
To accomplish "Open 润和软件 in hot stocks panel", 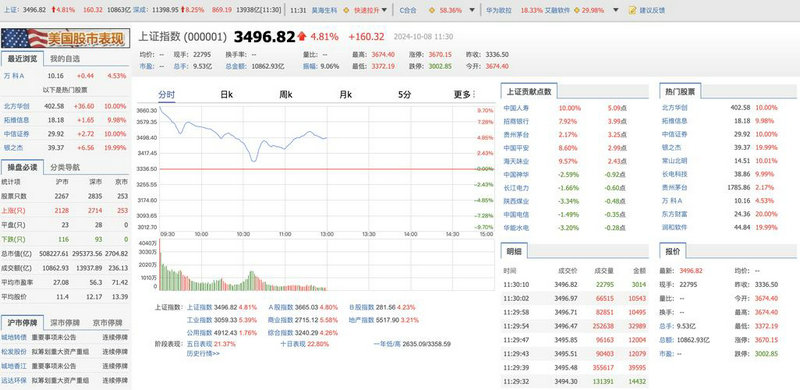I will pos(674,227).
